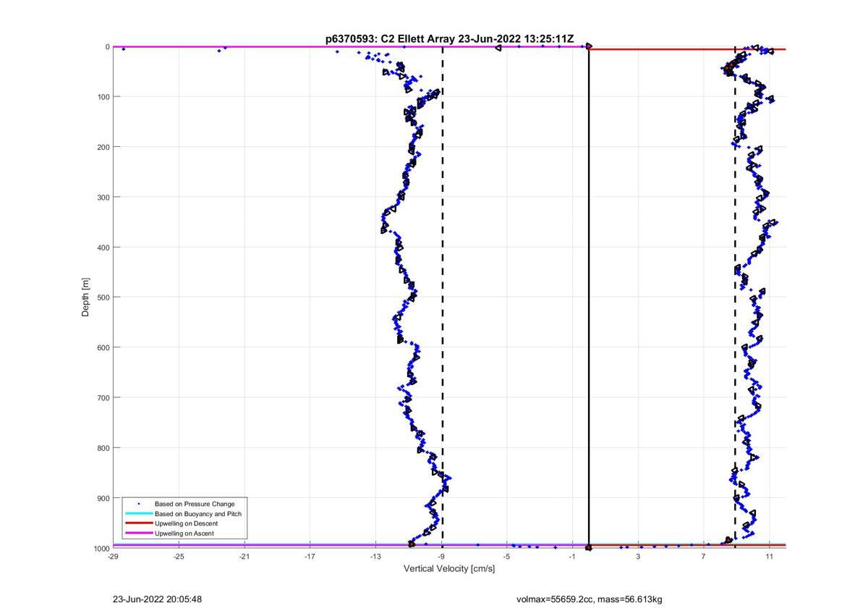Click the x-axis tick label 11
868x616 pixels.
(770, 557)
